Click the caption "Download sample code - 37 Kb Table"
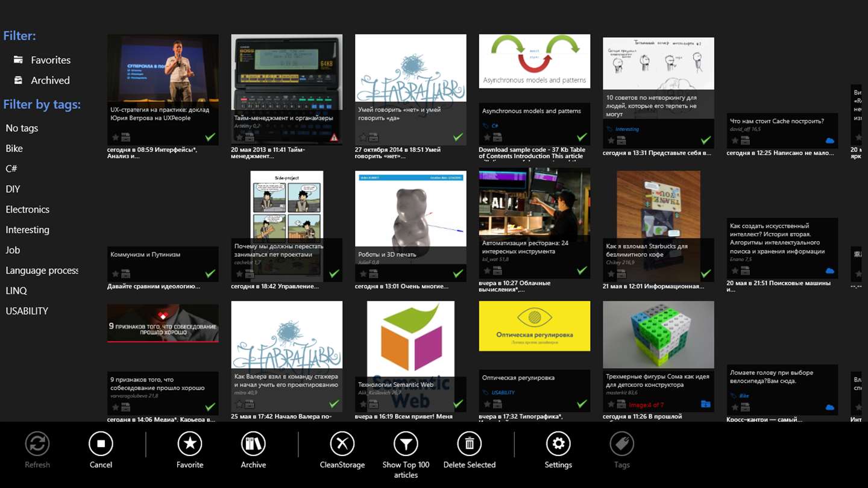868x488 pixels. [532, 149]
